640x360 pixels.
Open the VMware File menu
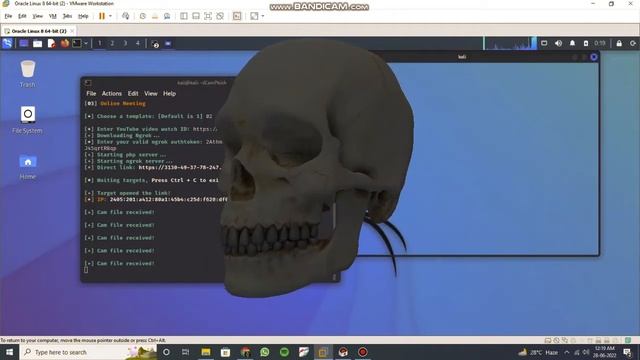pos(8,16)
